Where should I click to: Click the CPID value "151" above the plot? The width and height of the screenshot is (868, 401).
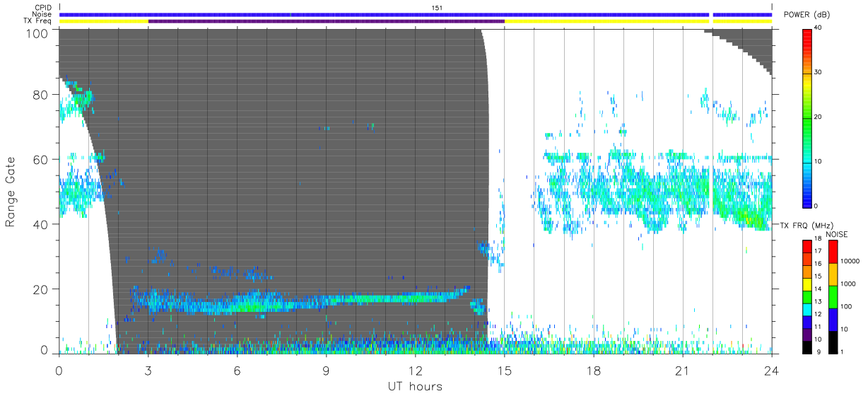pyautogui.click(x=437, y=8)
